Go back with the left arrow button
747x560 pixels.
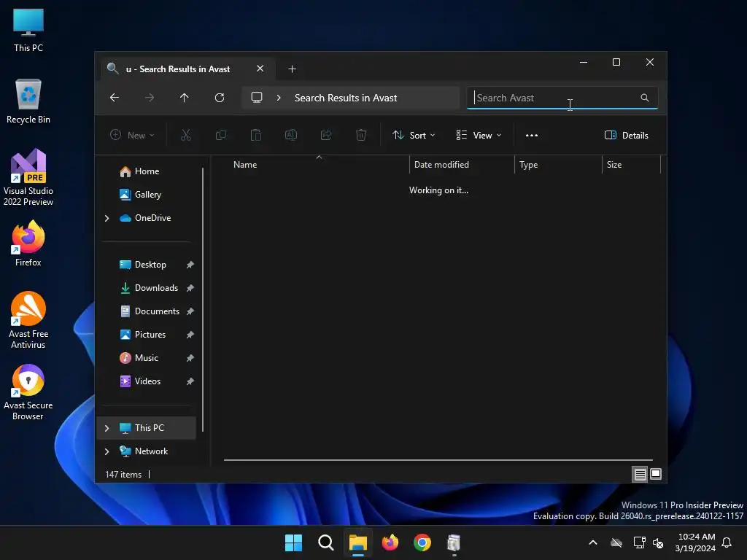pyautogui.click(x=115, y=98)
